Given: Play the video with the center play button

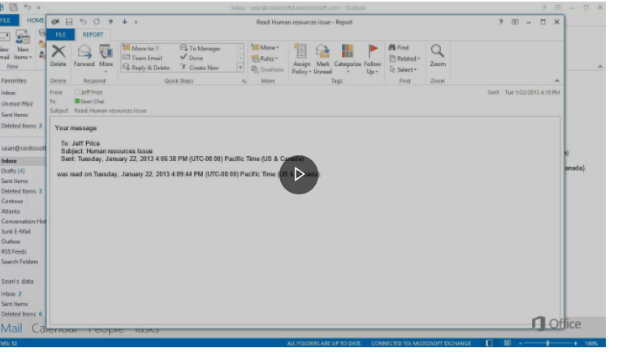Looking at the screenshot, I should [x=299, y=174].
